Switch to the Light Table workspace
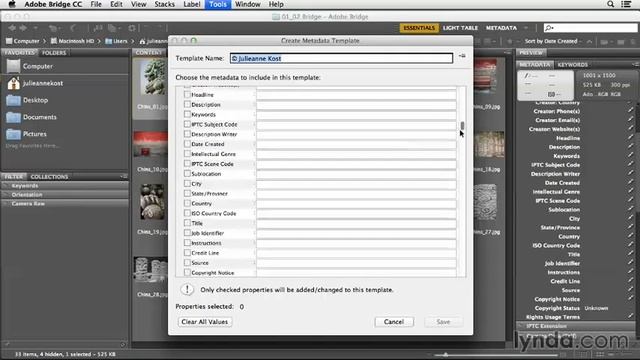The image size is (640, 360). click(460, 28)
